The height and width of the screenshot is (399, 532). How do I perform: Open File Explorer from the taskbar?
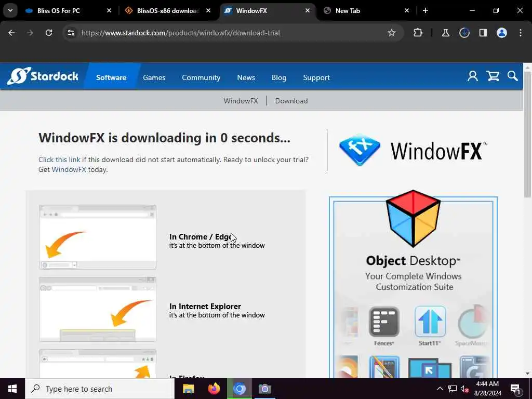pyautogui.click(x=188, y=389)
